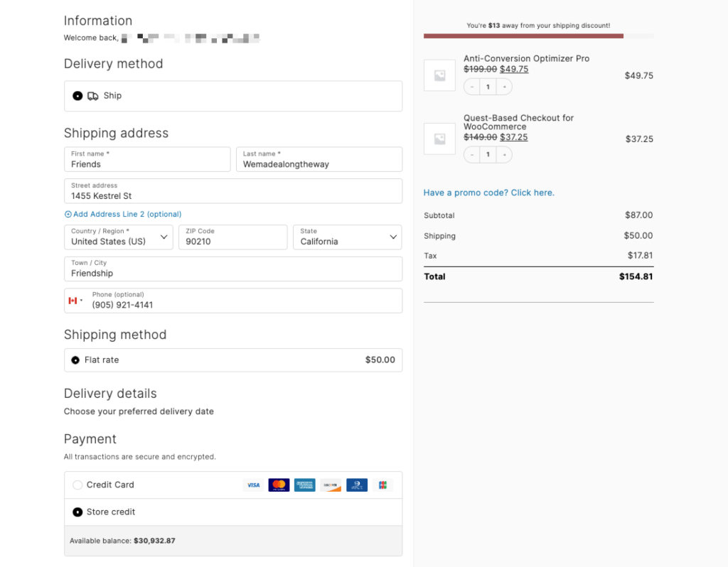The width and height of the screenshot is (728, 567).
Task: Increase Anti-Conversion Optimizer Pro quantity
Action: (x=504, y=87)
